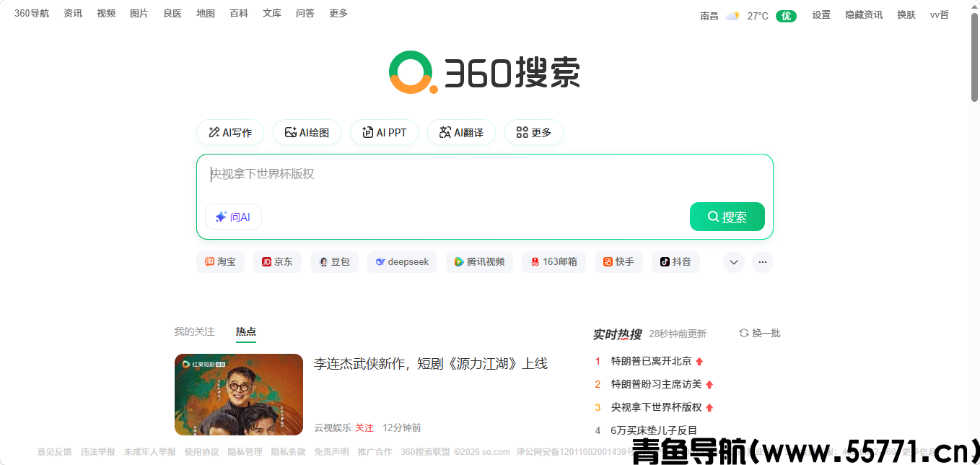
Task: Open the 腾讯视频 shortcut
Action: pyautogui.click(x=479, y=262)
